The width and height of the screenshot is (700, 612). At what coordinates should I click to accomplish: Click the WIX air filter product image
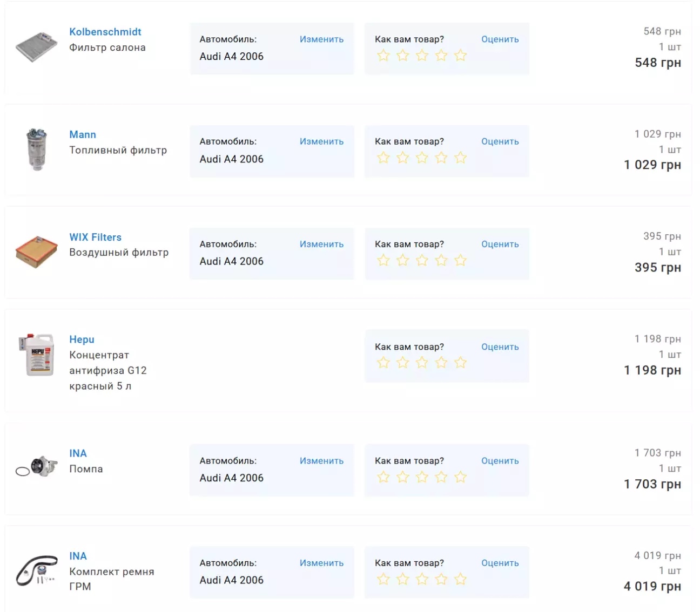click(x=37, y=251)
